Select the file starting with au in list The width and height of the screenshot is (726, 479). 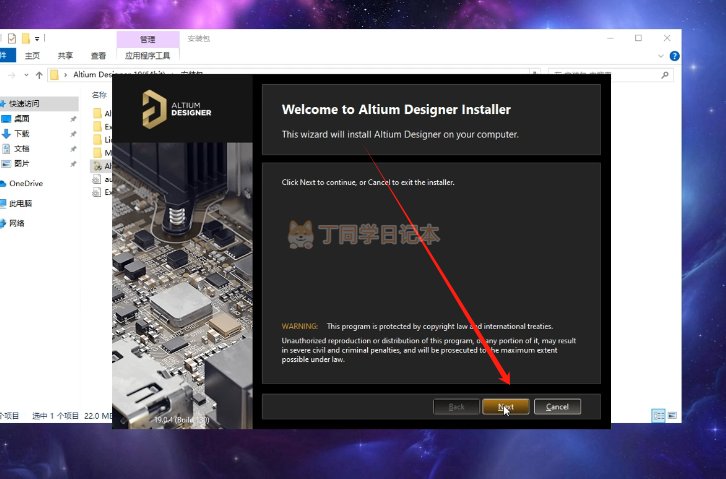[x=102, y=179]
